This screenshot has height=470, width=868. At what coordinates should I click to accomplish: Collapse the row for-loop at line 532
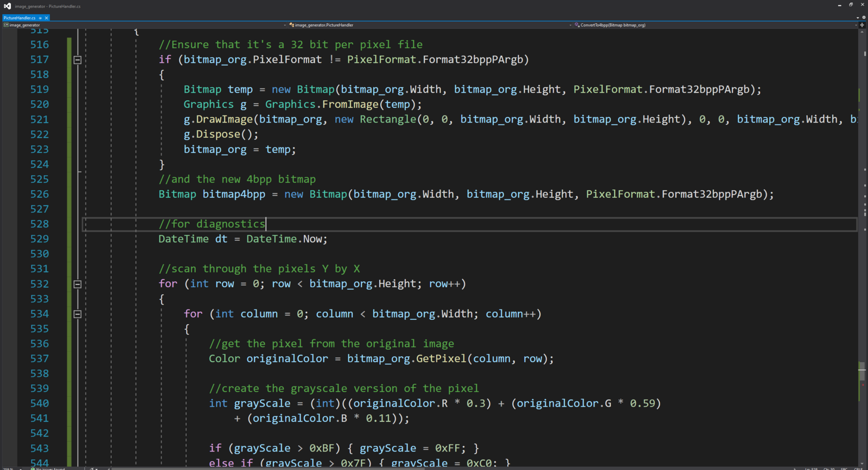(x=78, y=284)
